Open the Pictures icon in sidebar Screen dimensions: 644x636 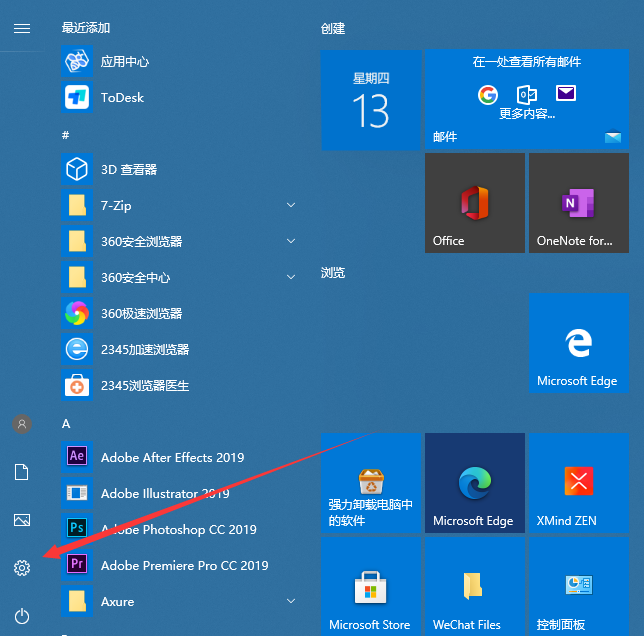(x=22, y=520)
